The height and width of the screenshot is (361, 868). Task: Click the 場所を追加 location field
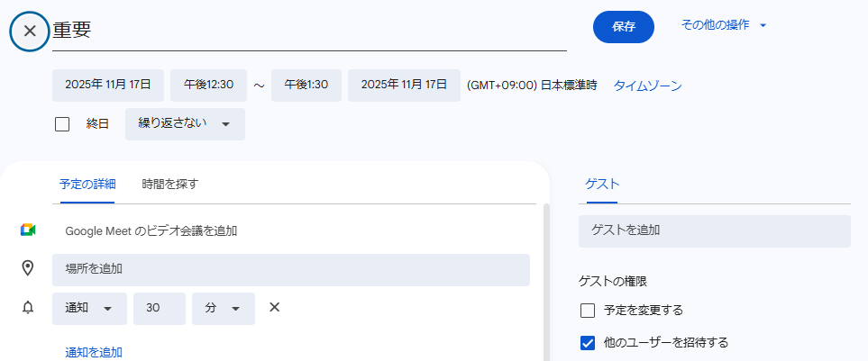[290, 268]
